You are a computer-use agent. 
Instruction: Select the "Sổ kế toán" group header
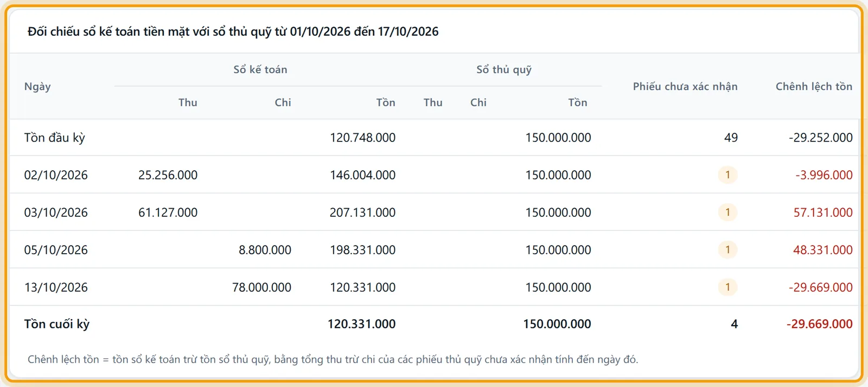(x=260, y=70)
